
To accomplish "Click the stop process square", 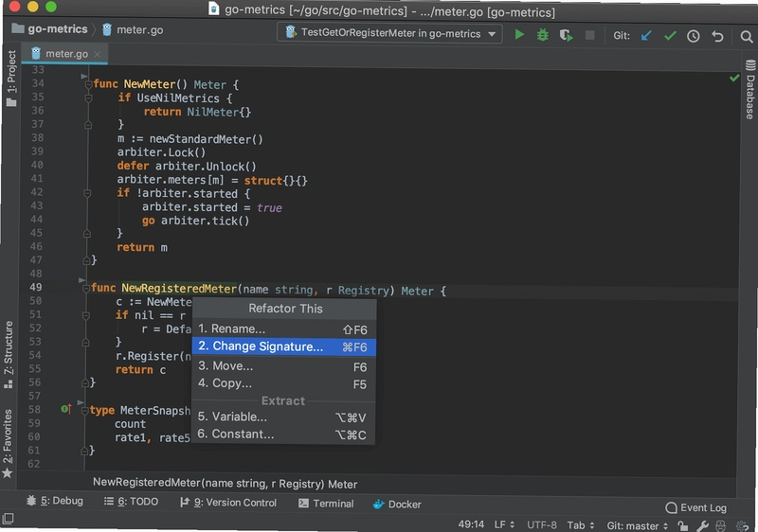I will pos(589,35).
